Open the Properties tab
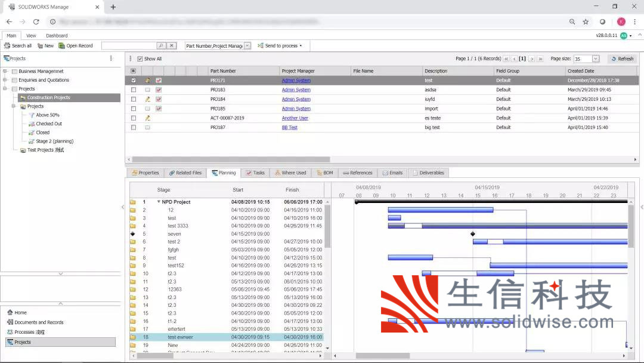The height and width of the screenshot is (363, 644). point(145,173)
